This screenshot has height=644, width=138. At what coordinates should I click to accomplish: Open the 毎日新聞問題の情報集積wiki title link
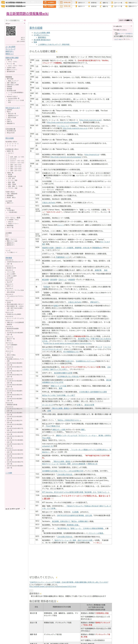point(27,14)
